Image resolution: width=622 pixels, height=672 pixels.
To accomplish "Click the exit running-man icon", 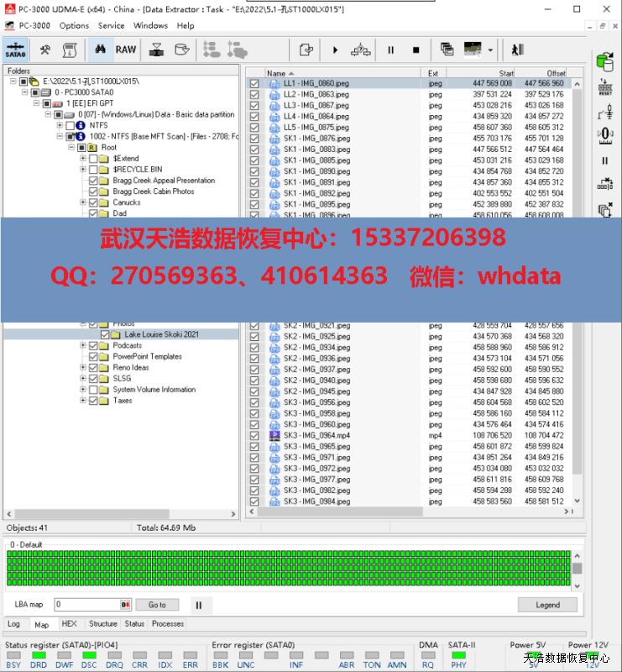I will click(x=516, y=50).
